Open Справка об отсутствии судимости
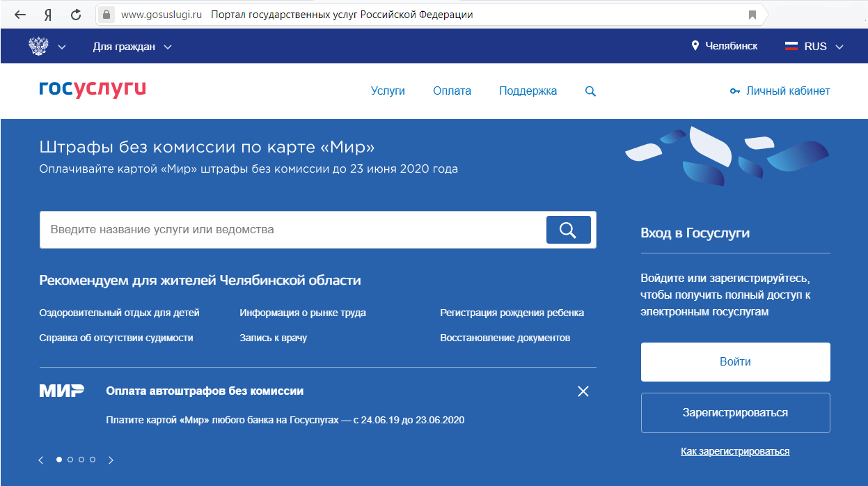This screenshot has height=486, width=868. [116, 338]
